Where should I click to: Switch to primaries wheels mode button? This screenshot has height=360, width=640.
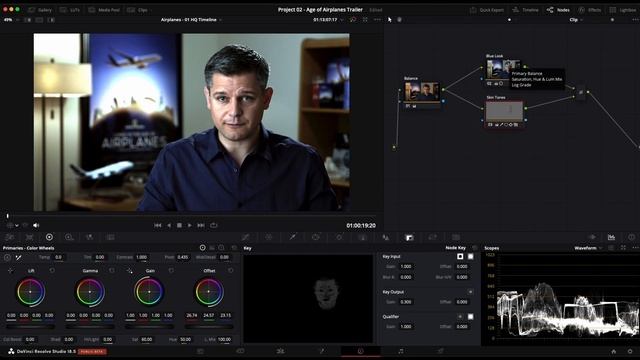tap(202, 248)
